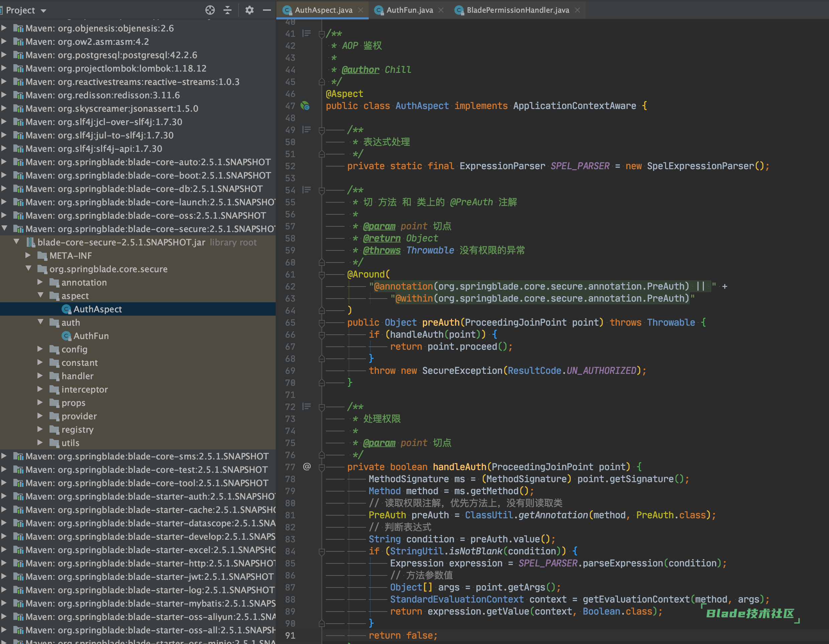
Task: Click SpelExpressionParser constructor on line 52
Action: (x=700, y=166)
